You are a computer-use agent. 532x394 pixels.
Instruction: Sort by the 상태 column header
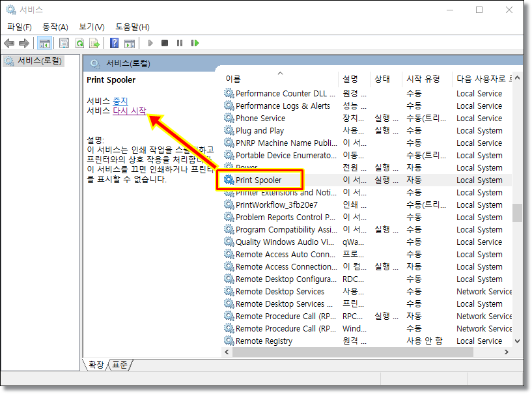click(x=385, y=79)
